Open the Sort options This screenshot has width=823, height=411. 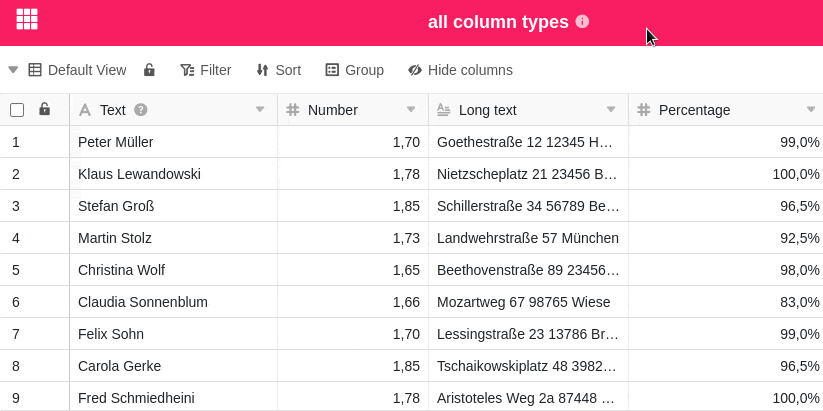tap(278, 70)
